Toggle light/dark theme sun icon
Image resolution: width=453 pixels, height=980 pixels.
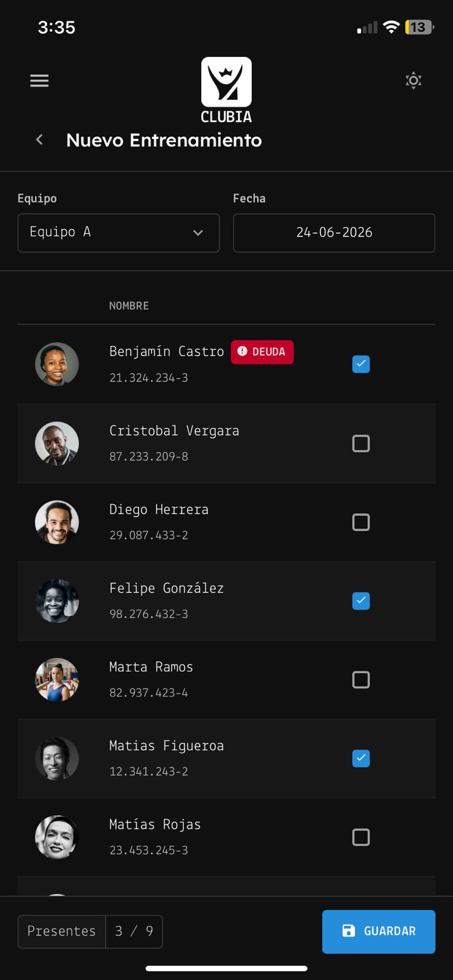pyautogui.click(x=414, y=80)
